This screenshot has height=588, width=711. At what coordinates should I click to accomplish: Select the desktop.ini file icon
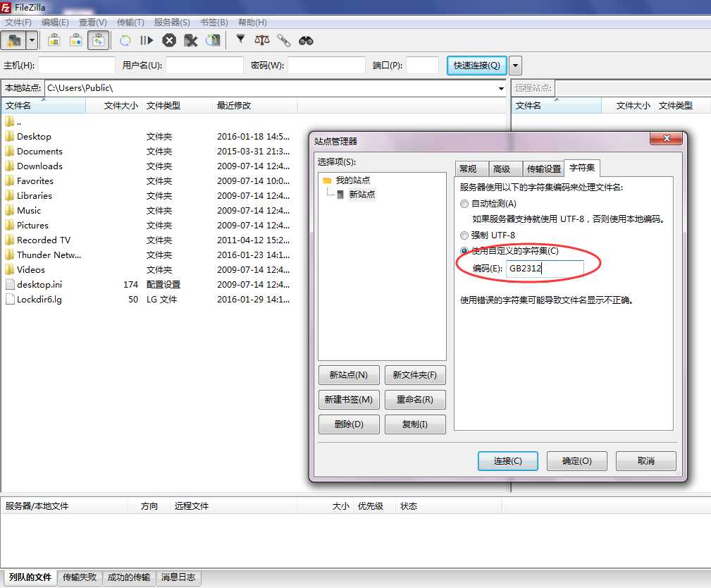click(10, 284)
